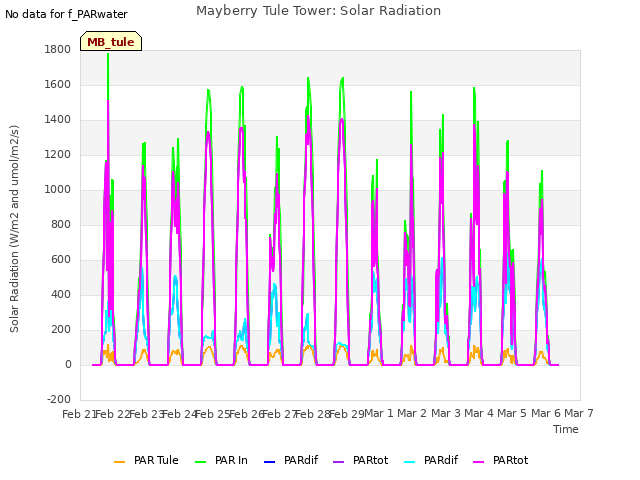Select the magenta PARtot legend label
Viewport: 640px width, 480px height.
pos(511,460)
